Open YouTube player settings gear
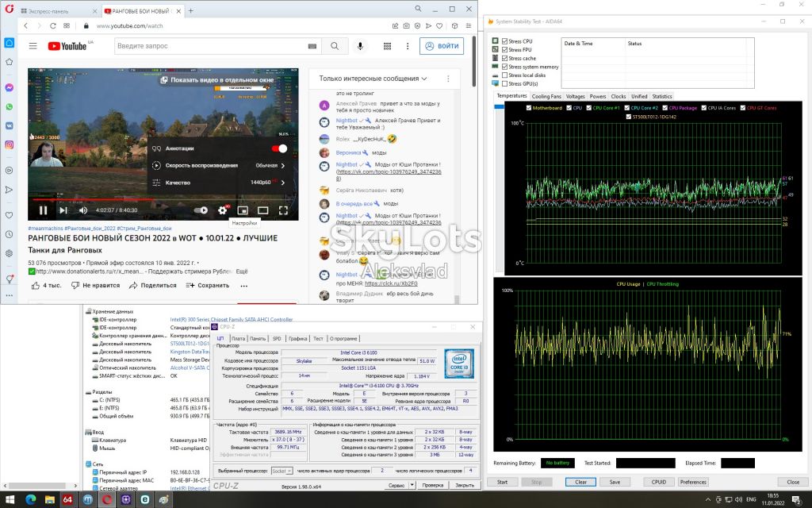The image size is (812, 508). [222, 210]
